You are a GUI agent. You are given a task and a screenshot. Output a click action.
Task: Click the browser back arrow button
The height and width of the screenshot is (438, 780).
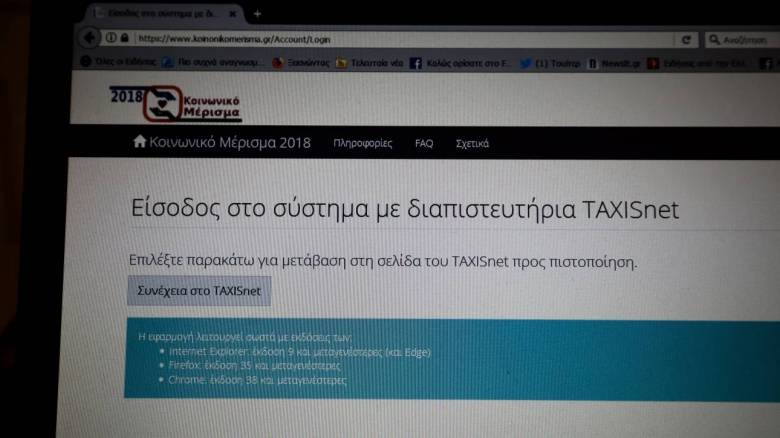[x=90, y=37]
